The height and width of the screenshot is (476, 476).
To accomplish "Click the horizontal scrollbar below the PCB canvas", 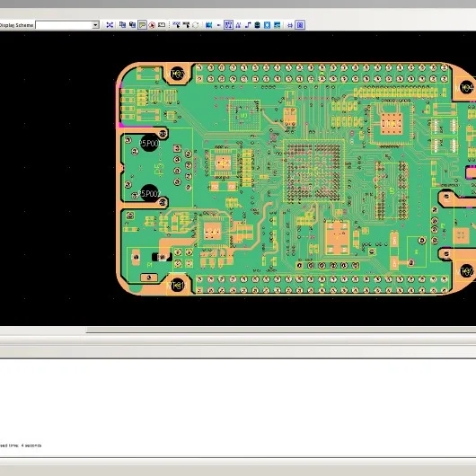I will [281, 330].
